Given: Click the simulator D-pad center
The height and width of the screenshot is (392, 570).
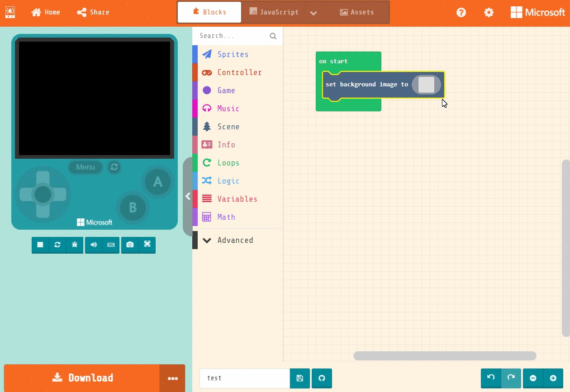Looking at the screenshot, I should point(43,194).
